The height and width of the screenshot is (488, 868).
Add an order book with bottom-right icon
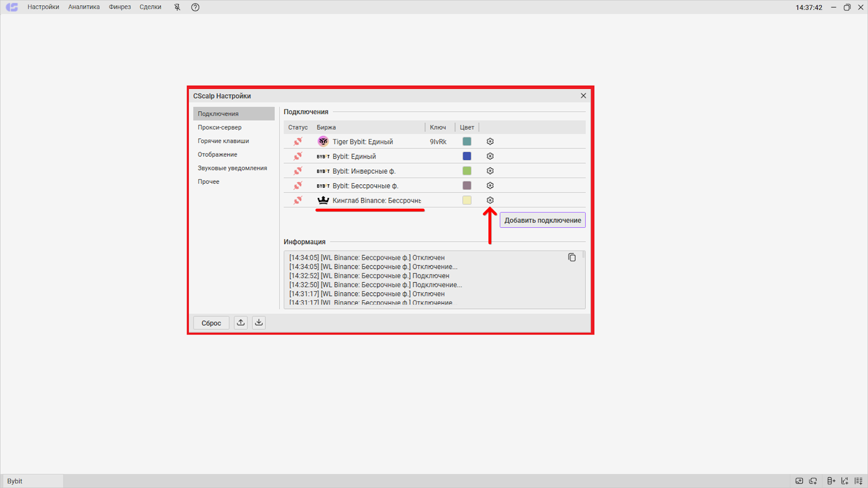click(x=831, y=481)
